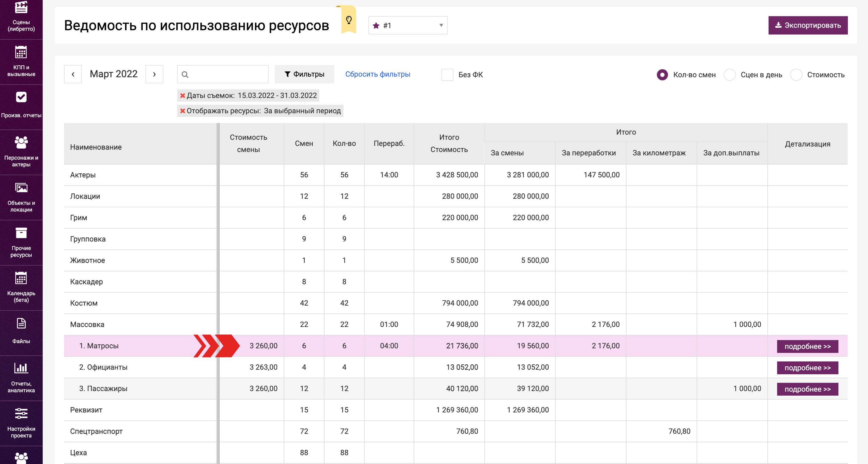Click Сбросить фильтры link

(x=378, y=74)
